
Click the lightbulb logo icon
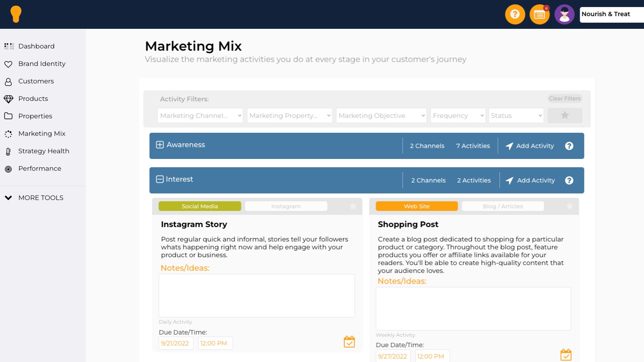coord(16,14)
